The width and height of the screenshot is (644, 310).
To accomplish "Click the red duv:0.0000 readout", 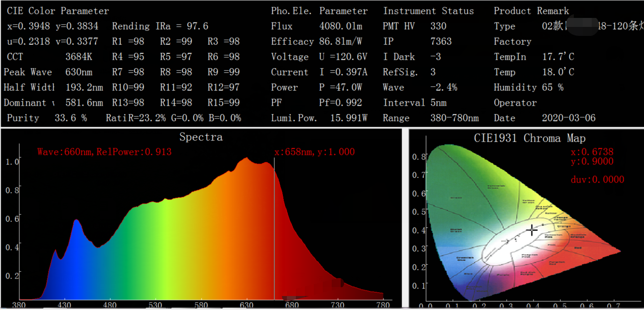I will 597,179.
